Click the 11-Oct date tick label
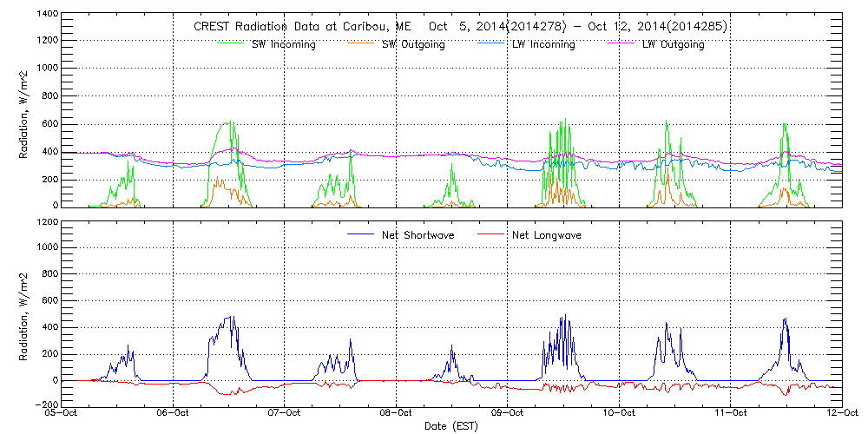The width and height of the screenshot is (868, 434). click(x=731, y=414)
